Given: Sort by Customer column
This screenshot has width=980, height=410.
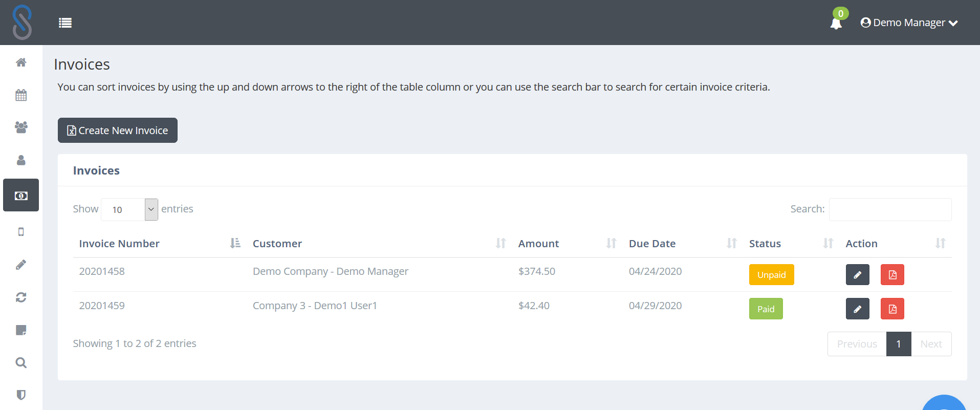Looking at the screenshot, I should tap(379, 244).
